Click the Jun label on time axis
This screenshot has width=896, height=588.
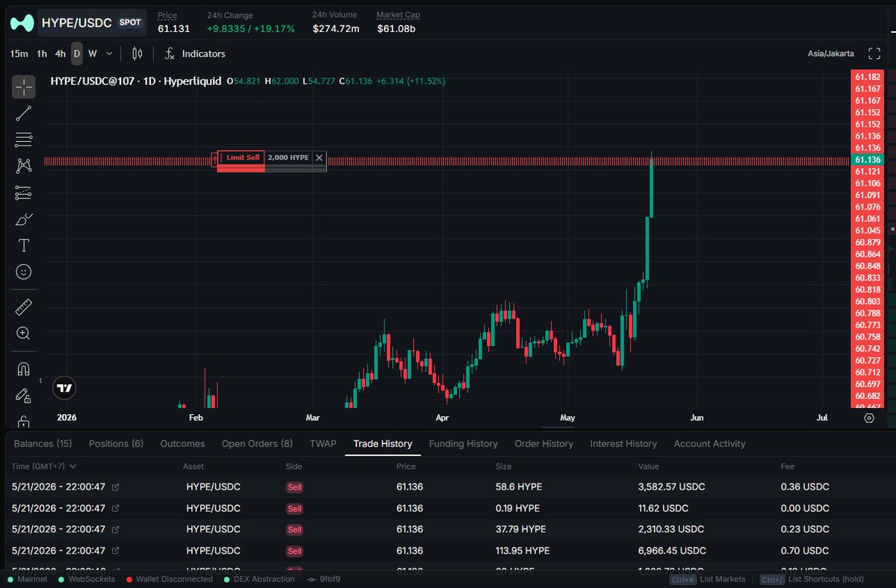(x=697, y=418)
